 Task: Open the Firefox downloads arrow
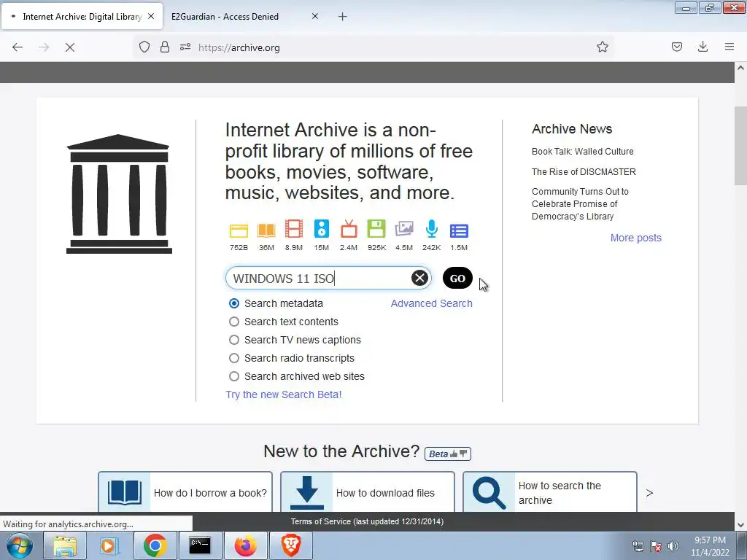tap(703, 47)
